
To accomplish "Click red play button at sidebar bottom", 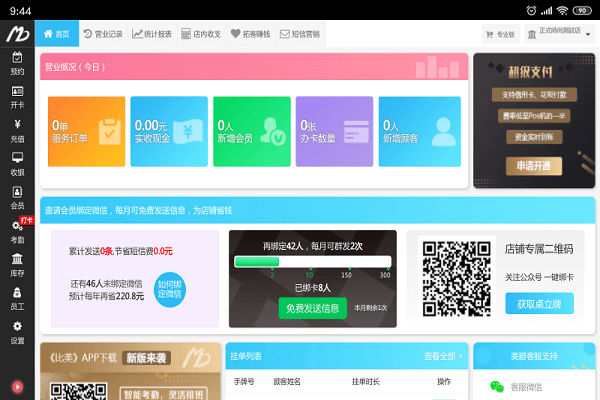I will coord(17,385).
